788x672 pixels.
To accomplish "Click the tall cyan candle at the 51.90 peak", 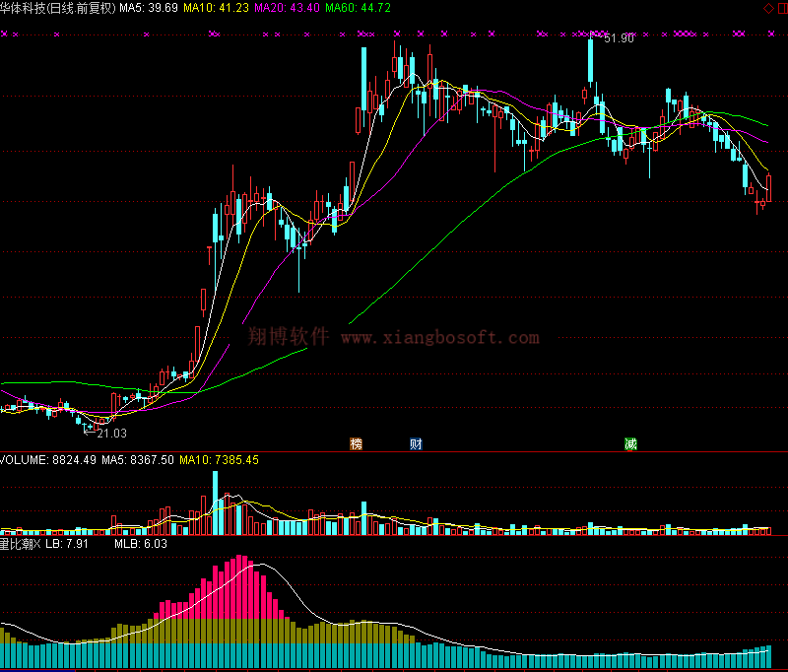I will point(590,60).
